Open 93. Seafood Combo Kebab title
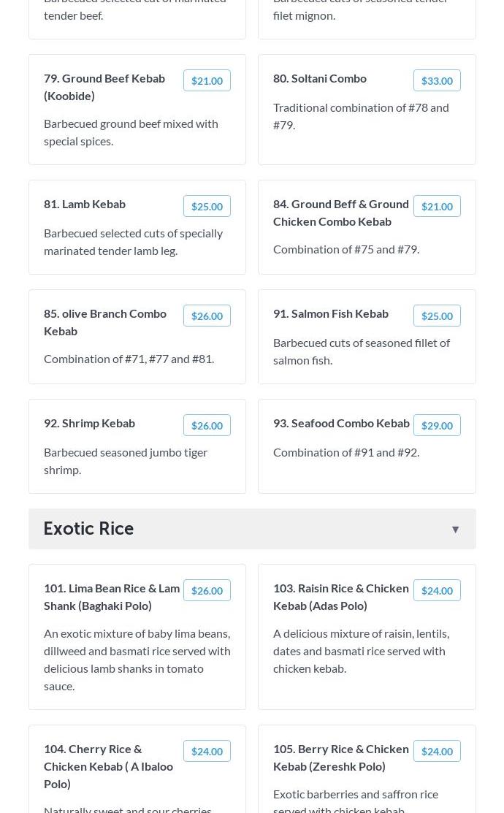The image size is (504, 813). pyautogui.click(x=341, y=423)
